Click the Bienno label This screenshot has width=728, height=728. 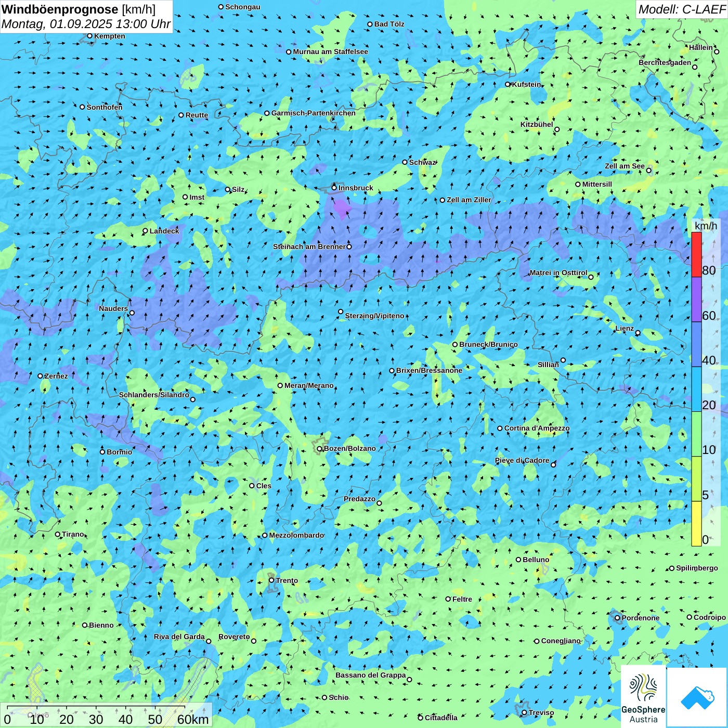tap(101, 625)
